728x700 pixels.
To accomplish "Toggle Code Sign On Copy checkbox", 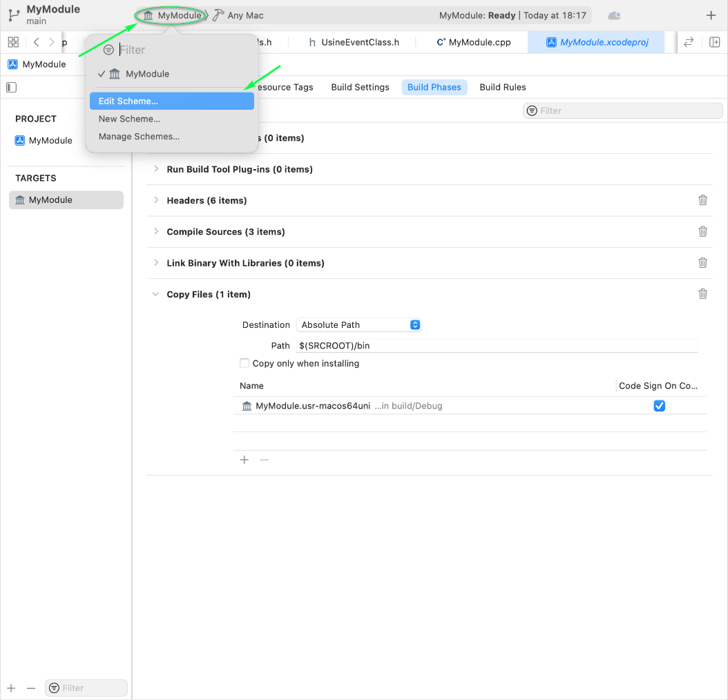I will (x=659, y=406).
